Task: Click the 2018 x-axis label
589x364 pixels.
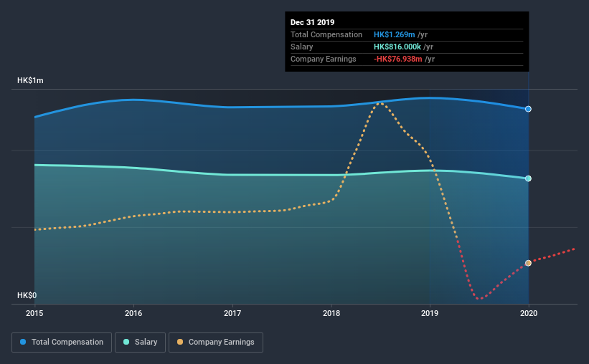Action: click(331, 313)
